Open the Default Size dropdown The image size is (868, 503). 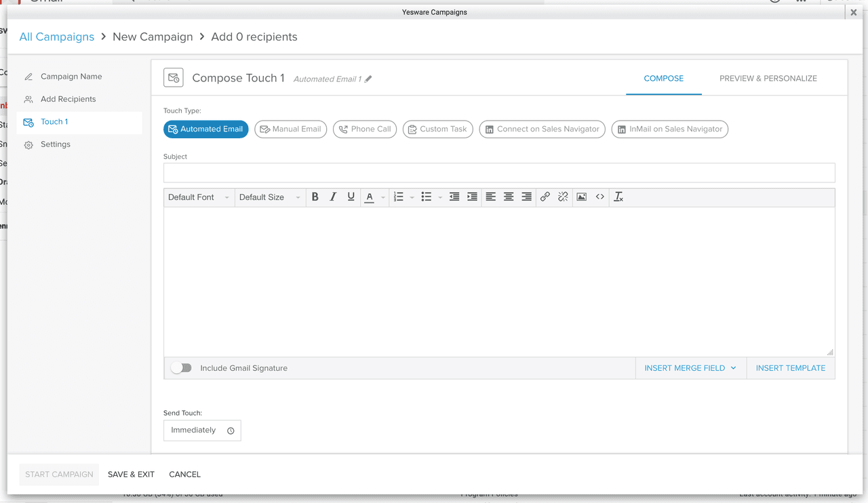point(269,197)
